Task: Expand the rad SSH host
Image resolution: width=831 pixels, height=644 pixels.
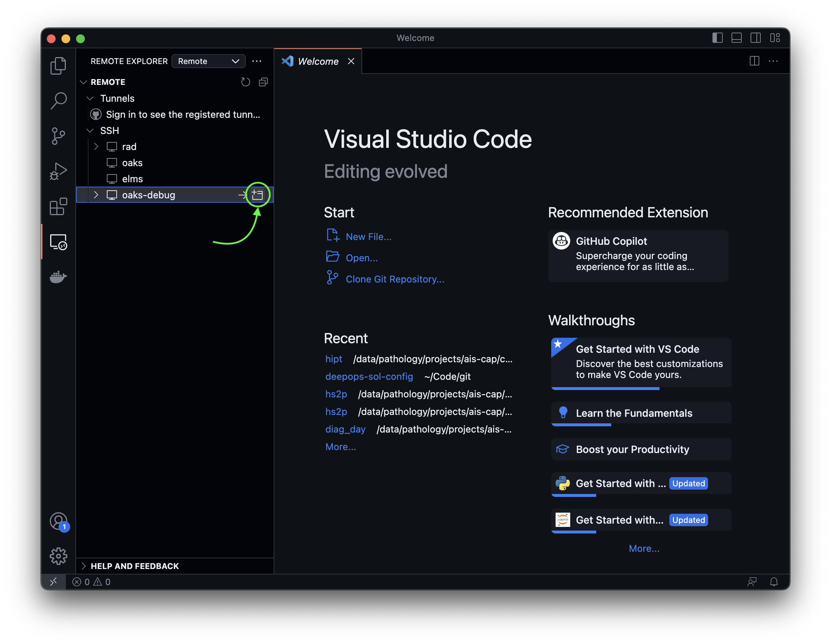Action: (x=96, y=146)
